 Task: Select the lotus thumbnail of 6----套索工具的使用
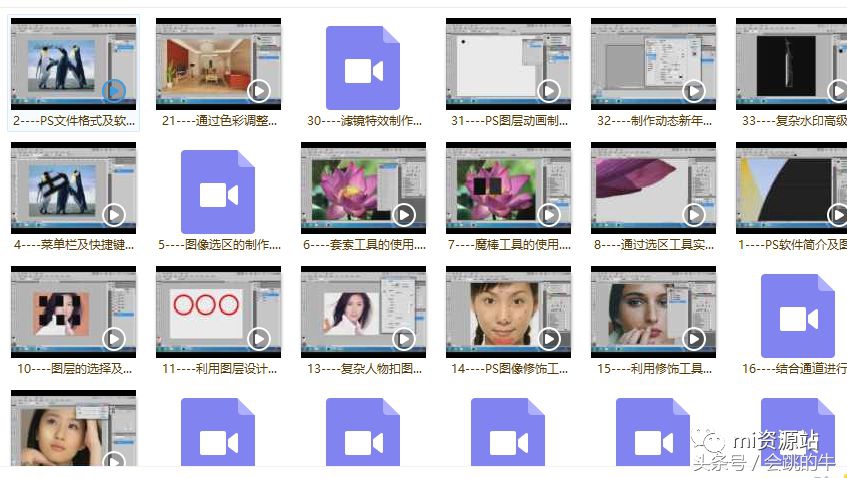(363, 188)
